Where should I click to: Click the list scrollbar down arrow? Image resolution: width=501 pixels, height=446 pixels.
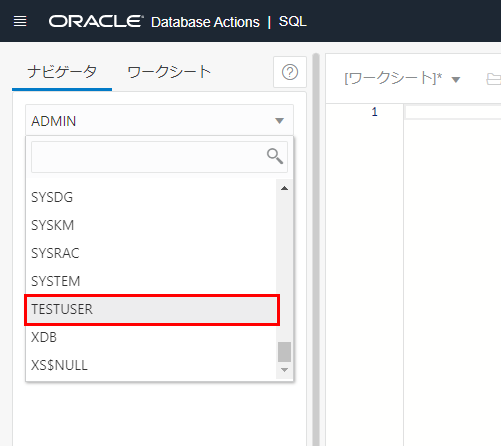(284, 370)
